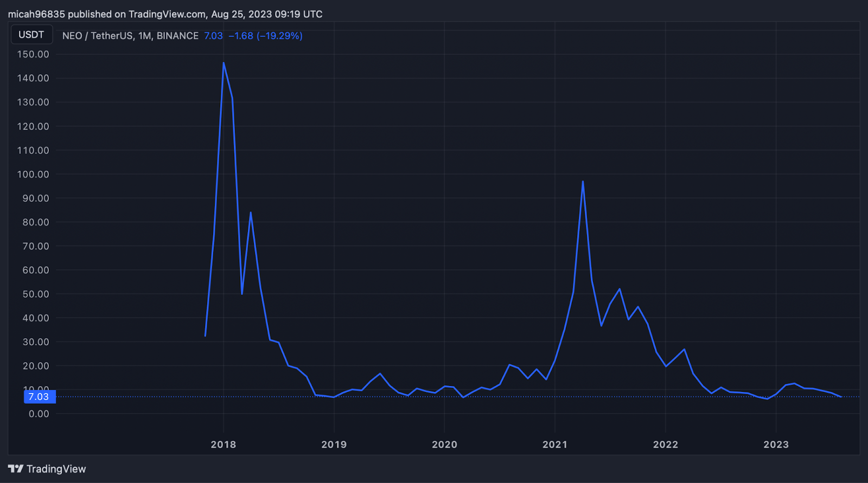This screenshot has height=483, width=868.
Task: Click the 0.00 price axis label
Action: (x=39, y=414)
